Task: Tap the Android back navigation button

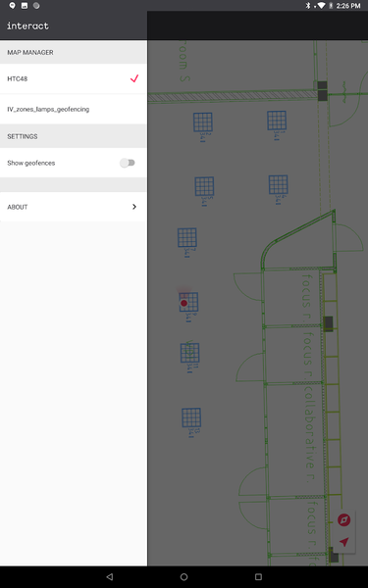Action: [109, 577]
